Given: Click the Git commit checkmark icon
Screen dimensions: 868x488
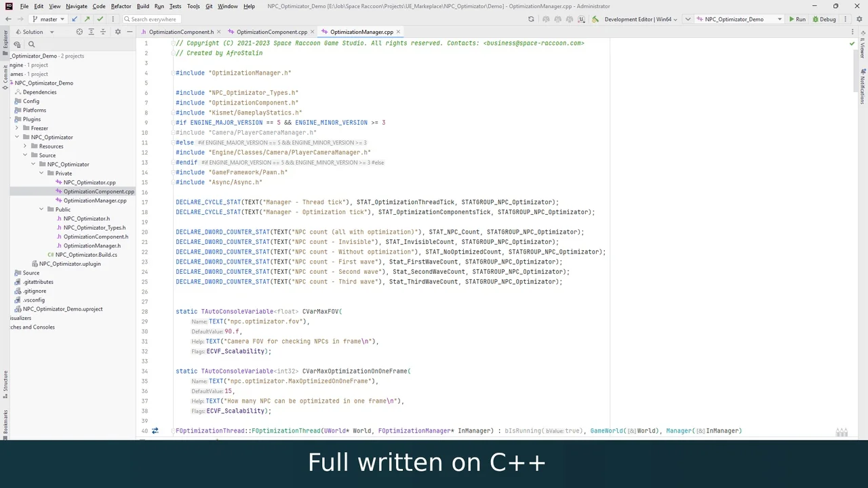Looking at the screenshot, I should pyautogui.click(x=100, y=19).
